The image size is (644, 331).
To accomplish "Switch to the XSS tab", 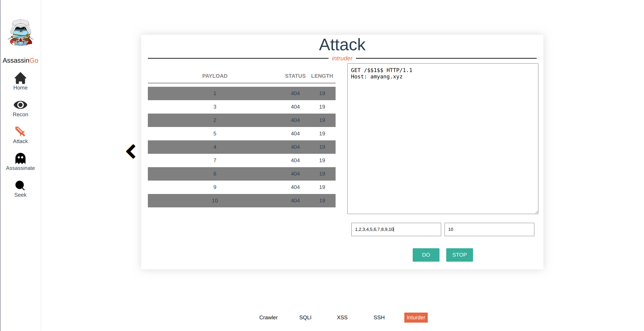I will (x=342, y=318).
